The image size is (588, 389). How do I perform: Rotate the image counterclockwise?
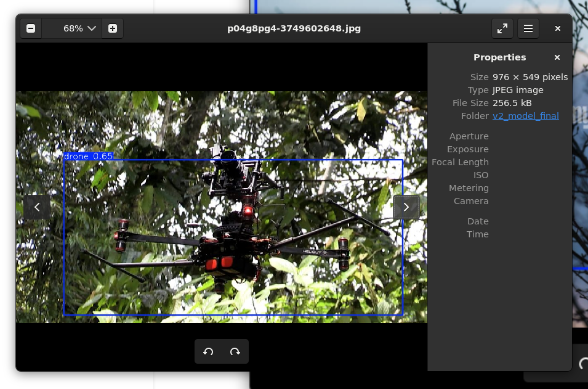(x=208, y=351)
